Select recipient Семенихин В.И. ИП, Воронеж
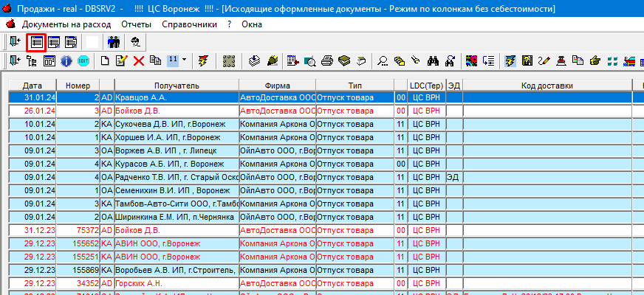The height and width of the screenshot is (295, 644). click(177, 191)
